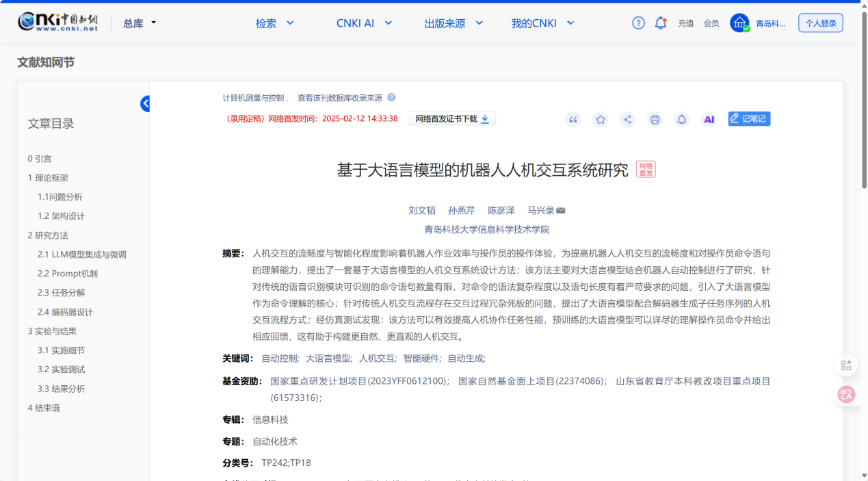Open the CNKI AI menu
The width and height of the screenshot is (868, 481).
pos(364,23)
